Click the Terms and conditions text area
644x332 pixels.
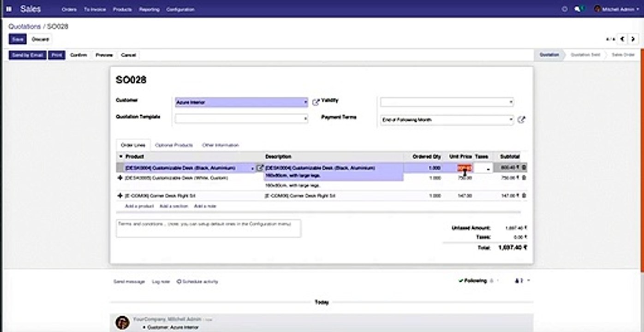(209, 228)
